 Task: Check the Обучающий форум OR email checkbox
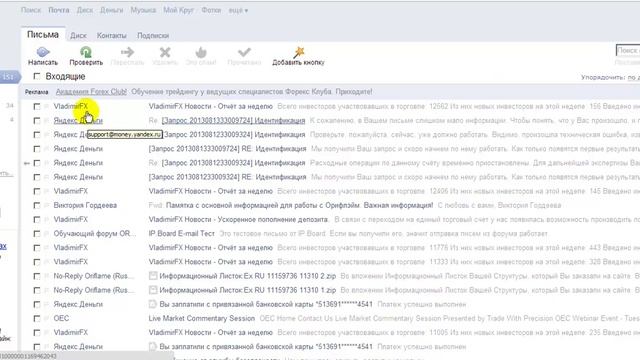tap(37, 233)
